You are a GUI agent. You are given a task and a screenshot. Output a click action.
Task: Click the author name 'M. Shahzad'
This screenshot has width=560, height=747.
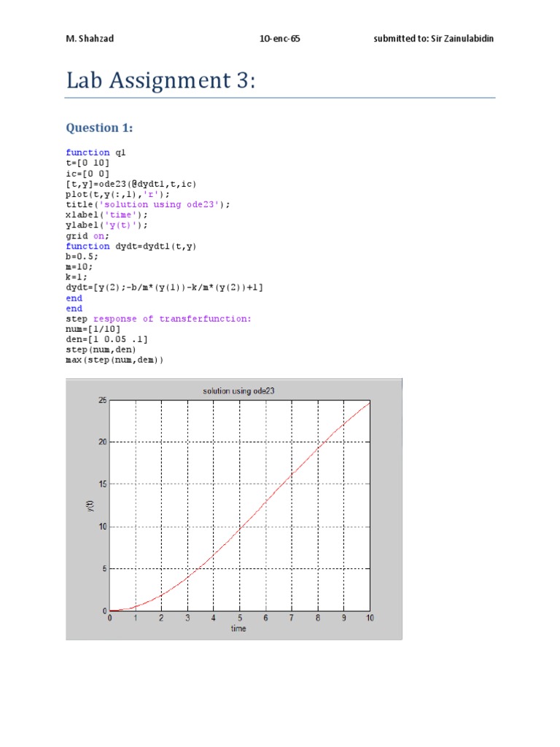tap(90, 39)
